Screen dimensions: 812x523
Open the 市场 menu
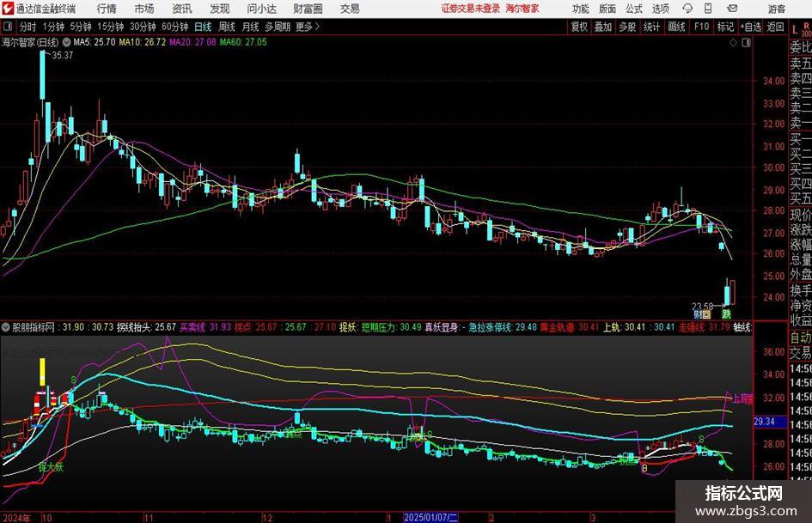(x=144, y=9)
